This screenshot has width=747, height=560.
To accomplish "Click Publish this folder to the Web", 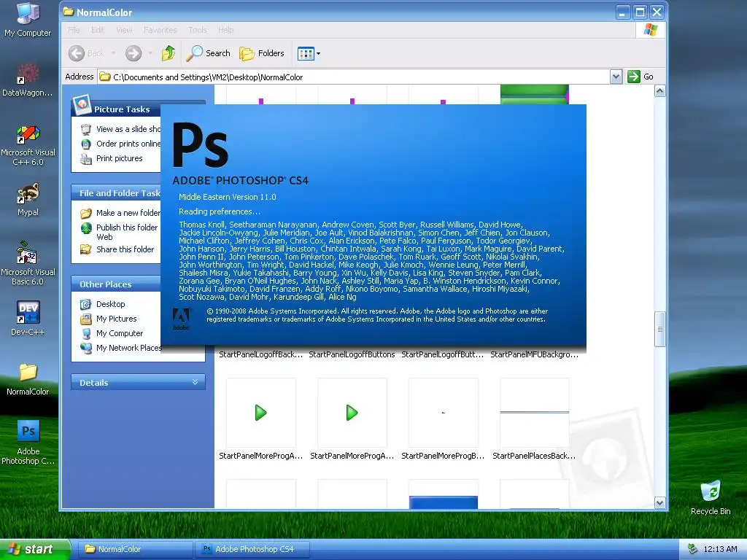I will pyautogui.click(x=120, y=232).
